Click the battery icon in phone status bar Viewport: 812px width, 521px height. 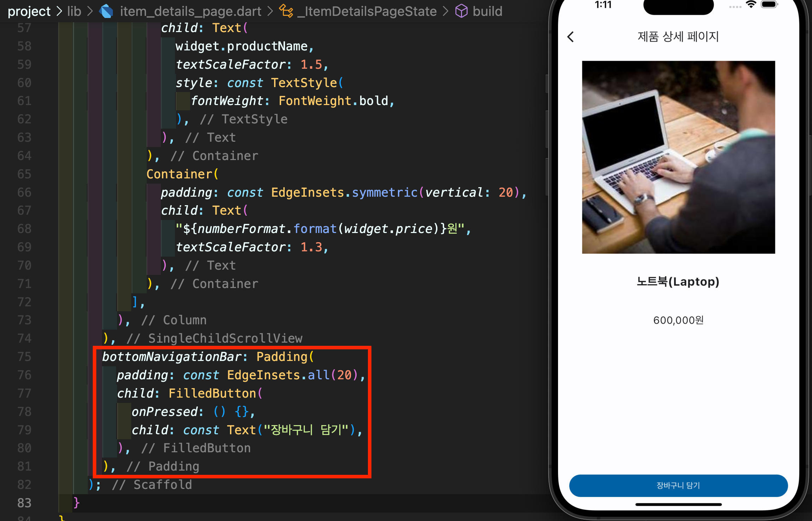coord(769,5)
